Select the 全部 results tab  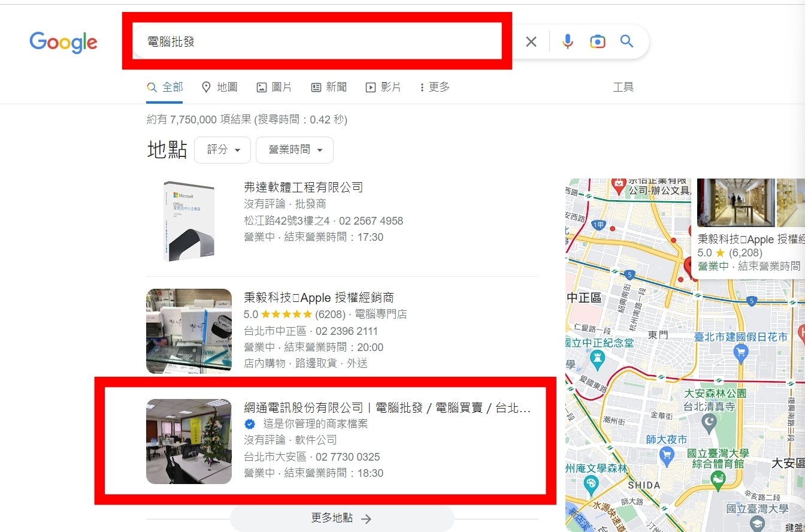coord(165,87)
